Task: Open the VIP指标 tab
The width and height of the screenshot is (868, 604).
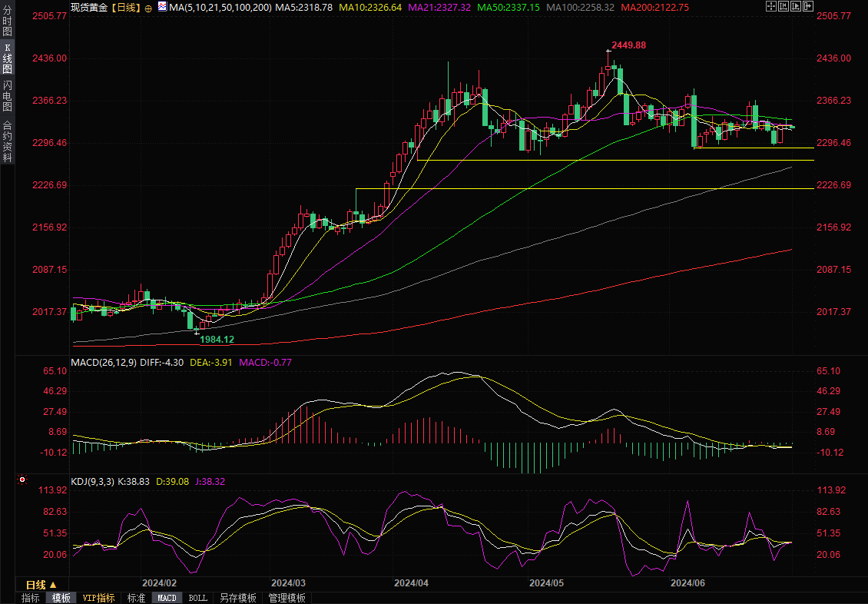Action: point(98,598)
